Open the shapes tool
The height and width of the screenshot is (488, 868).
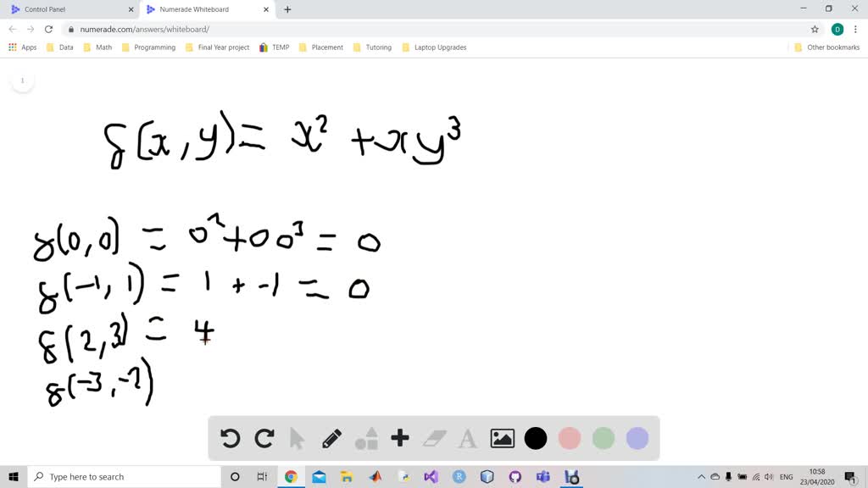tap(366, 438)
